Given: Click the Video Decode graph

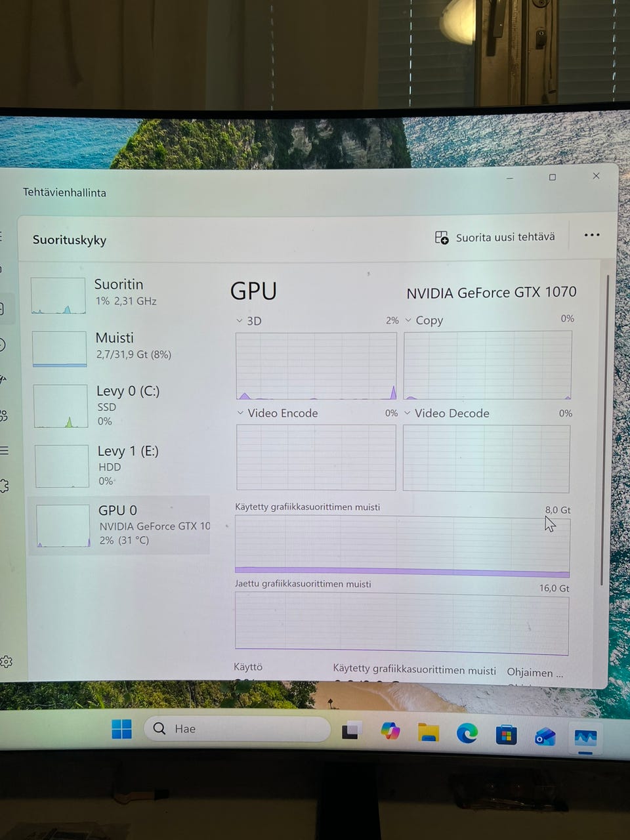Looking at the screenshot, I should tap(486, 459).
